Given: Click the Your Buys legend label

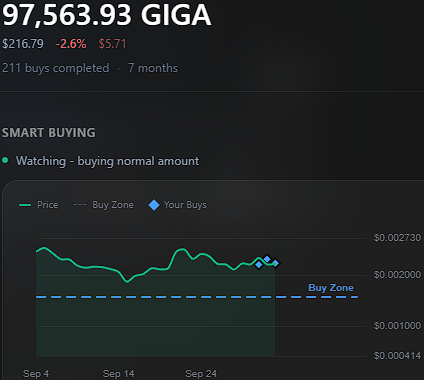Looking at the screenshot, I should [185, 205].
